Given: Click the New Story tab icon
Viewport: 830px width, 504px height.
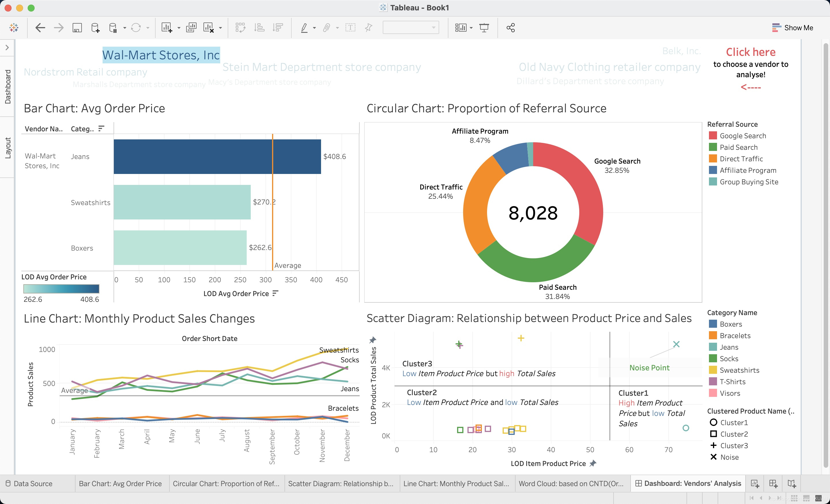Looking at the screenshot, I should pyautogui.click(x=792, y=484).
